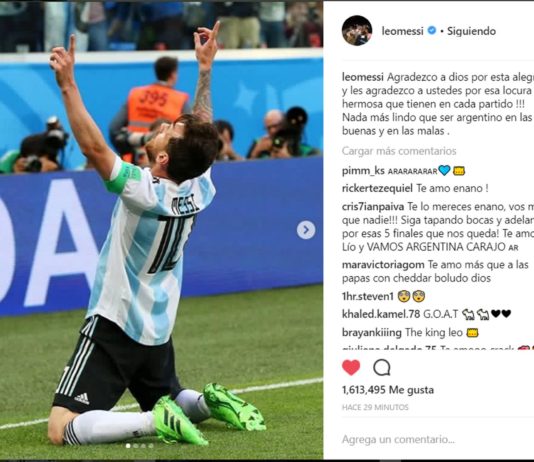Open pimm_ks commenter profile

(363, 171)
